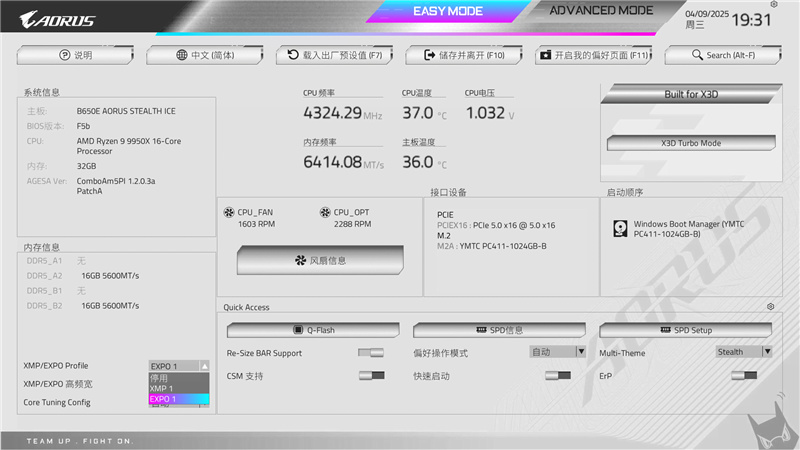Open Multi-Theme dropdown showing Stealth
800x450 pixels.
tap(744, 352)
